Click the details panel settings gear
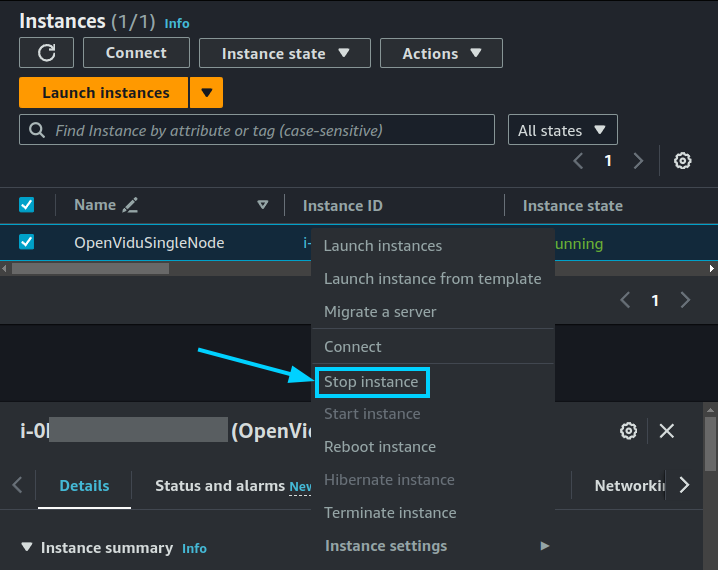Screen dimensions: 718x570 pos(628,431)
